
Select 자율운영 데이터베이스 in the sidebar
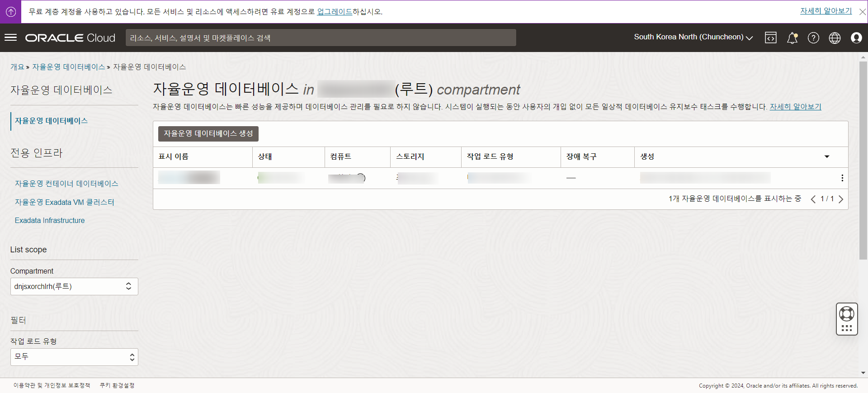point(52,121)
